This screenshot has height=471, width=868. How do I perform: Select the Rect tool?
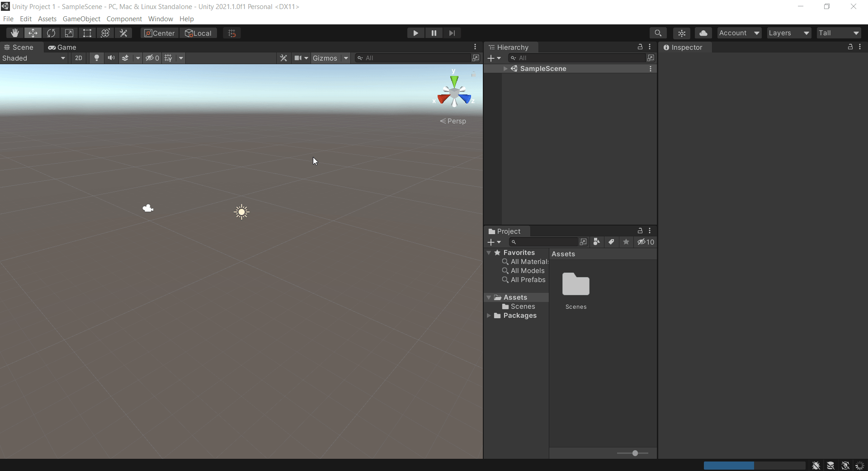tap(87, 33)
